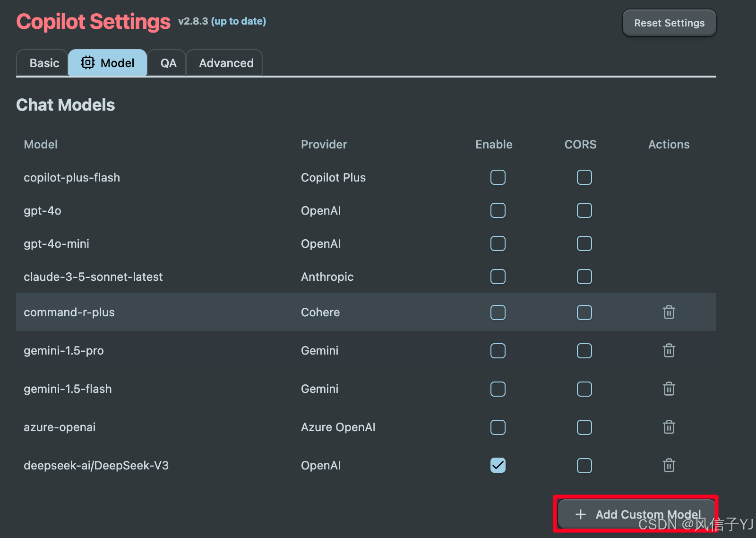Select the Model tab
Screen dimensions: 756x538
tap(108, 63)
